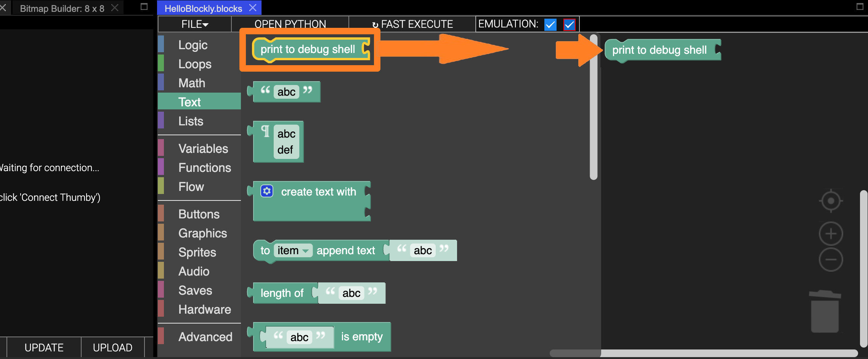Click the workspace center/recenter target icon
Screen dimensions: 868x359
click(831, 201)
